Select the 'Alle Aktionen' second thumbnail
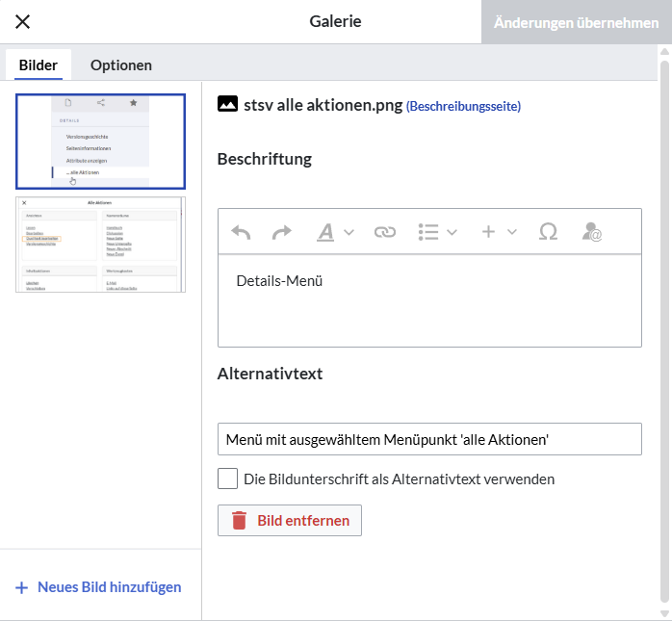This screenshot has height=621, width=672. point(100,245)
